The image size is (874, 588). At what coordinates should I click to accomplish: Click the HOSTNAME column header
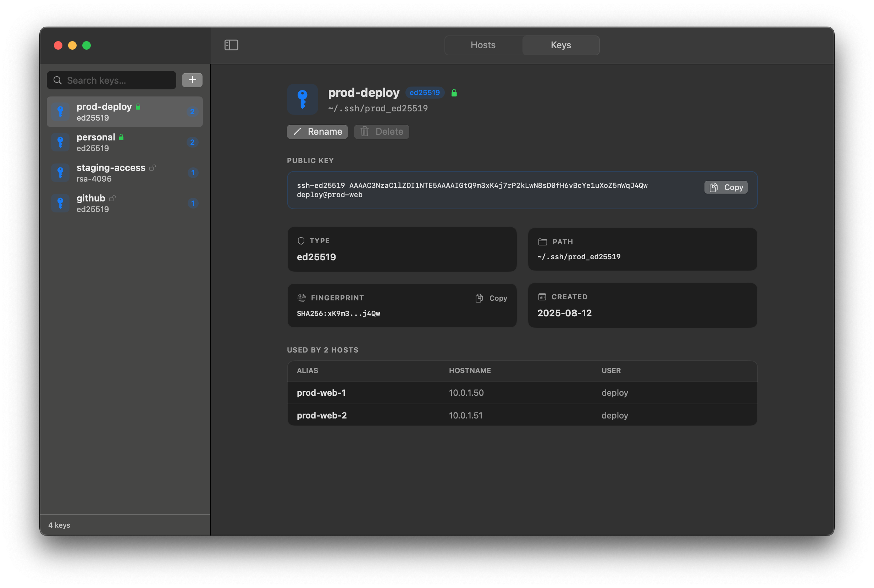coord(470,371)
